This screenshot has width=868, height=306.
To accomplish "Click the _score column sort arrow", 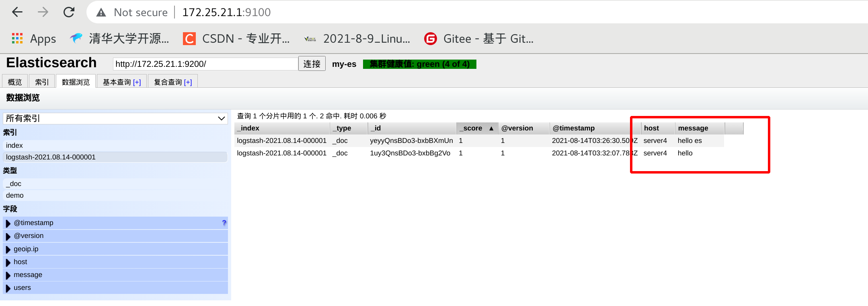I will (x=491, y=128).
